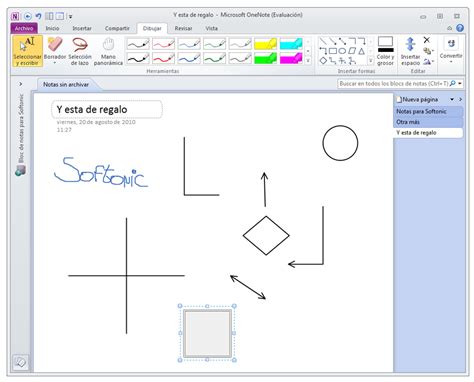The width and height of the screenshot is (474, 382).
Task: Open the Otra más page
Action: (x=428, y=122)
